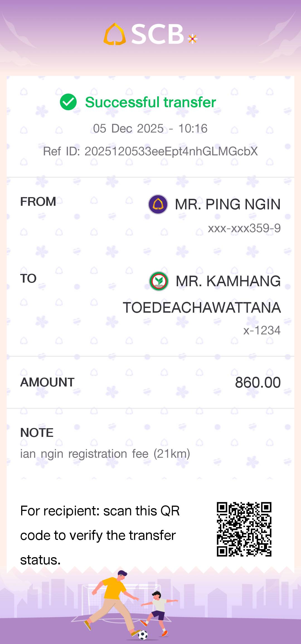The height and width of the screenshot is (644, 301).
Task: Tap sender account number xxx-xxx359-9
Action: click(244, 228)
